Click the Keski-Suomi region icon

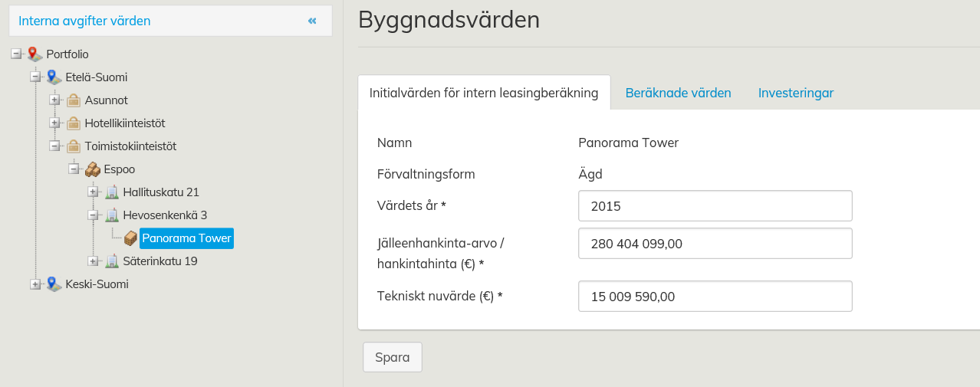point(54,284)
